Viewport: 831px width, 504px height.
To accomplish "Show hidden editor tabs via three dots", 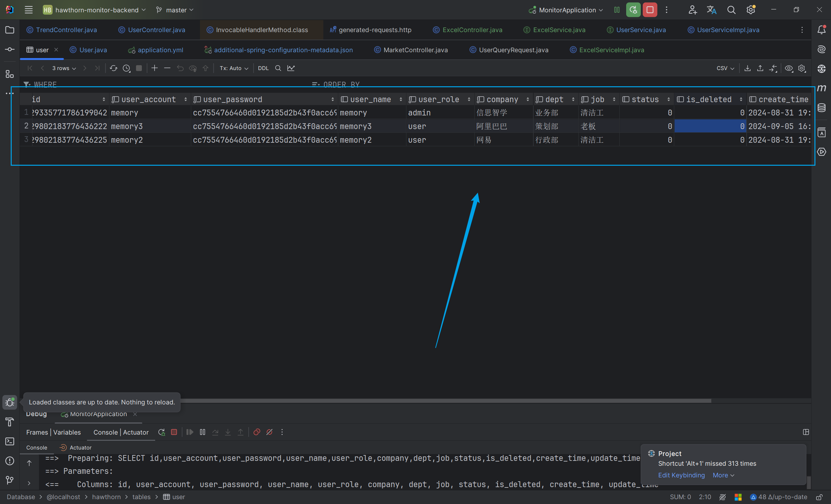I will click(x=802, y=30).
